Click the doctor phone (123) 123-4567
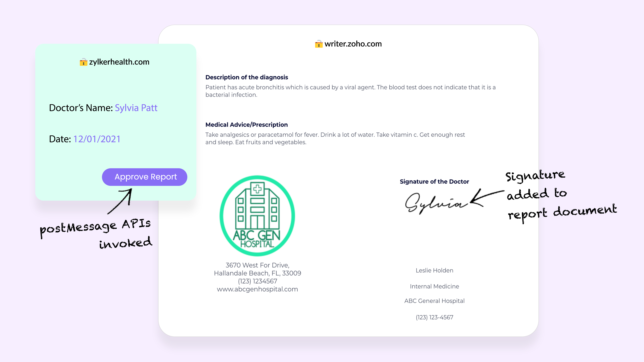The image size is (644, 362). pos(434,317)
